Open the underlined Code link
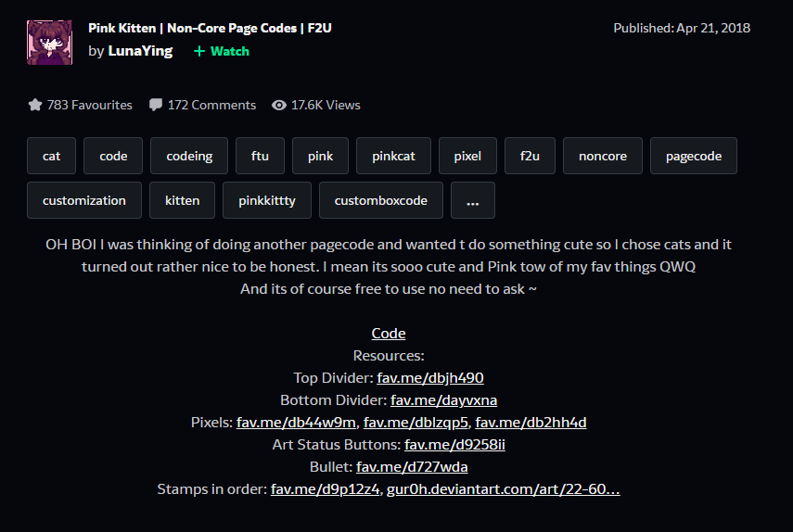 tap(389, 334)
